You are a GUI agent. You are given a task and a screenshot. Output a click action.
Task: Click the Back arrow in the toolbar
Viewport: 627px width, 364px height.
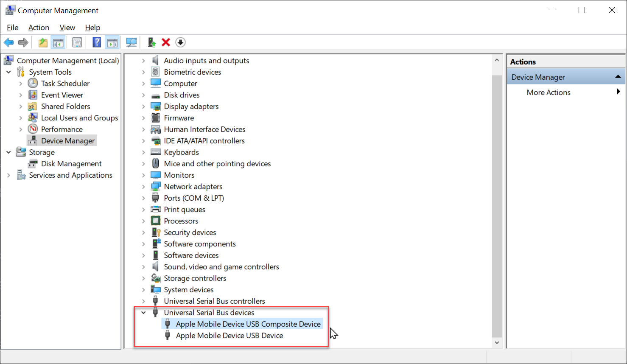pos(8,42)
